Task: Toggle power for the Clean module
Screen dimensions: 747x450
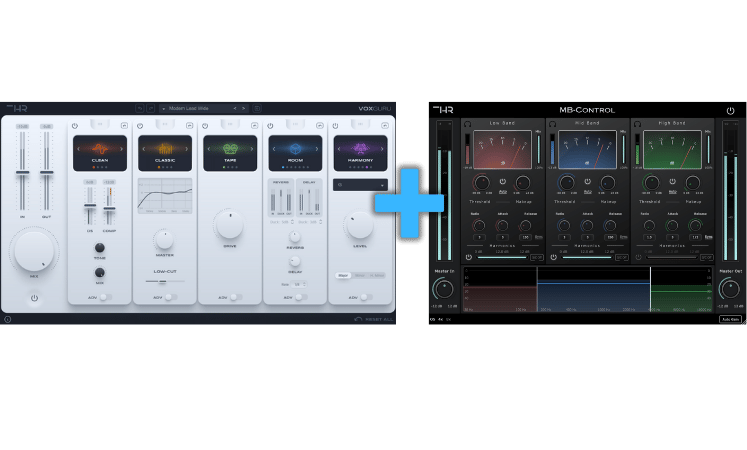Action: [x=75, y=126]
